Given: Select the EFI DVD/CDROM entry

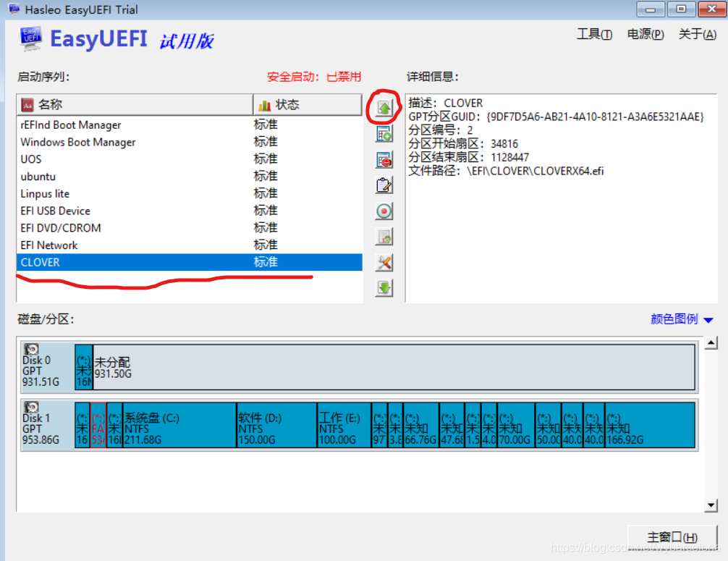Looking at the screenshot, I should 190,228.
